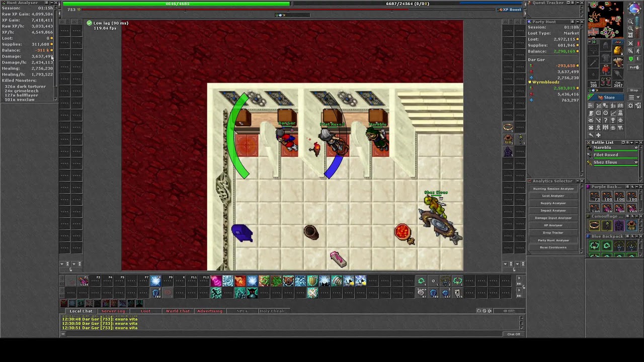This screenshot has width=644, height=362.
Task: Click the Stop button
Action: (x=634, y=90)
